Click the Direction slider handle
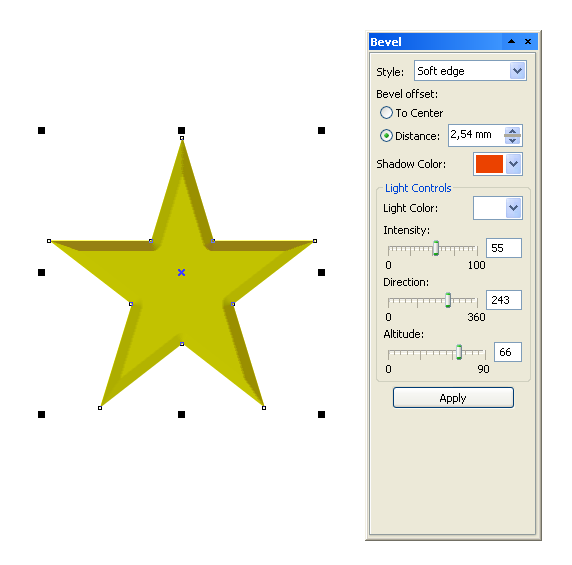The image size is (572, 565). [x=448, y=300]
